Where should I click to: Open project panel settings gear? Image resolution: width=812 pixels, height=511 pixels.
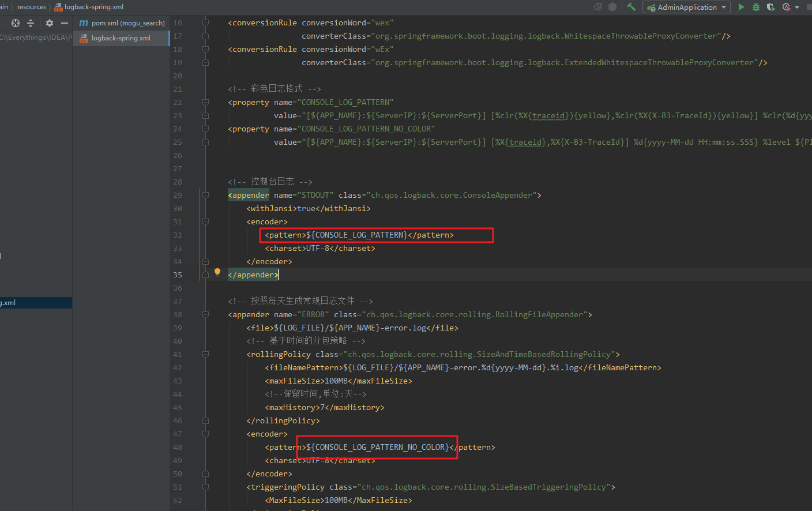tap(50, 23)
